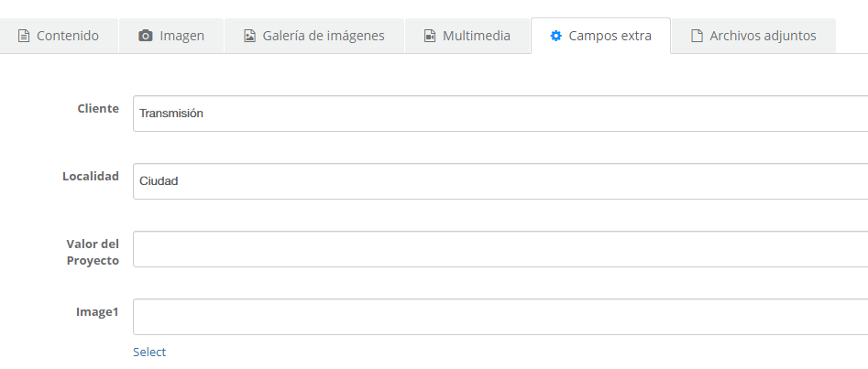Focus the Cliente field containing Transmisión
The height and width of the screenshot is (369, 868).
pos(500,114)
